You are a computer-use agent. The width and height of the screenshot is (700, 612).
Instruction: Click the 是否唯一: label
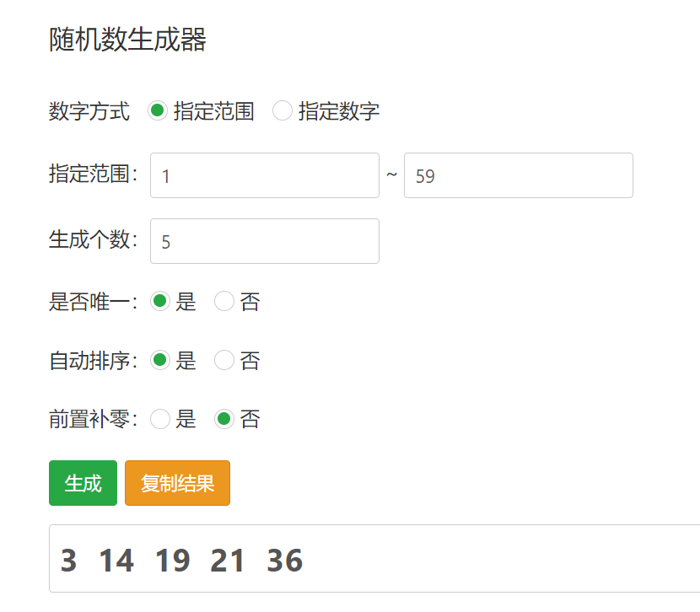click(94, 302)
